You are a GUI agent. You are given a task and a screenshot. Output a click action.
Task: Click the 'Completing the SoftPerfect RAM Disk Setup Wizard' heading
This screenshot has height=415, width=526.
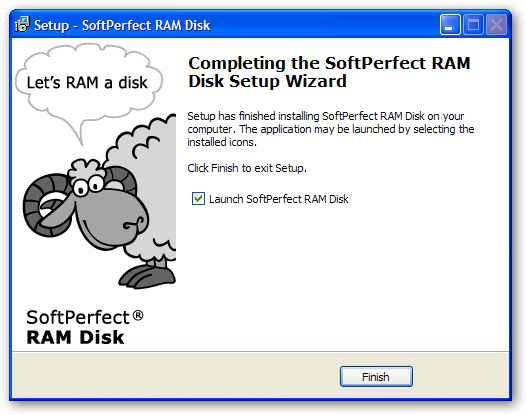pos(329,72)
